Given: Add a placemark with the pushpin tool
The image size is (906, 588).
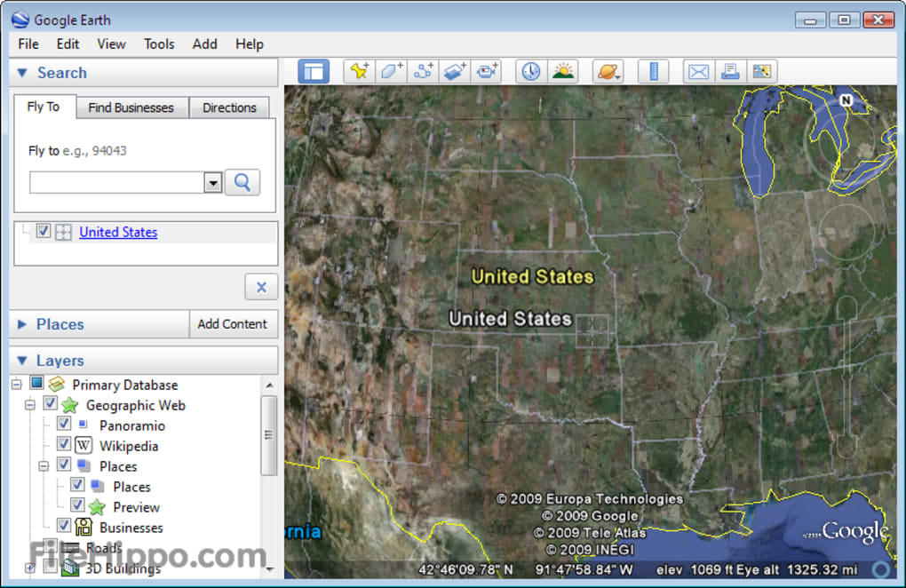Looking at the screenshot, I should coord(359,72).
